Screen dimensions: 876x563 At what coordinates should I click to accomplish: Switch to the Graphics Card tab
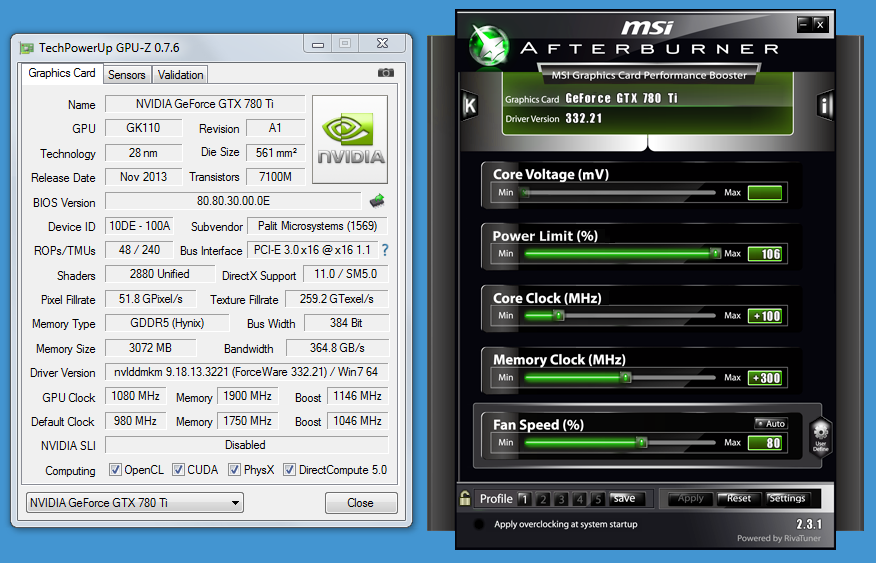tap(62, 73)
